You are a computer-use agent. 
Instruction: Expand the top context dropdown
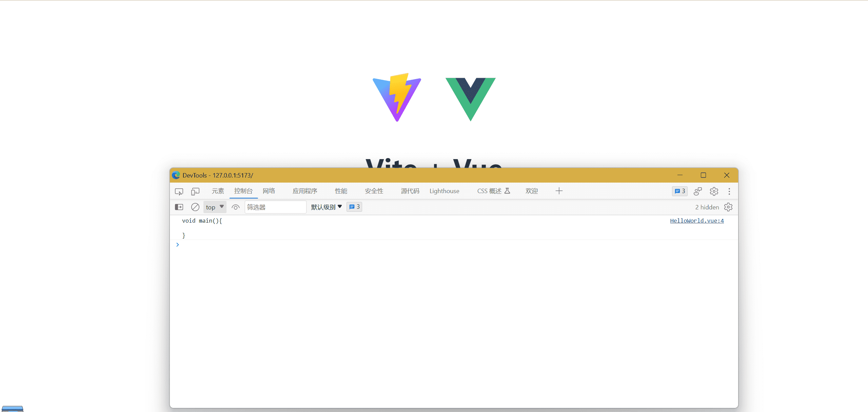coord(215,207)
